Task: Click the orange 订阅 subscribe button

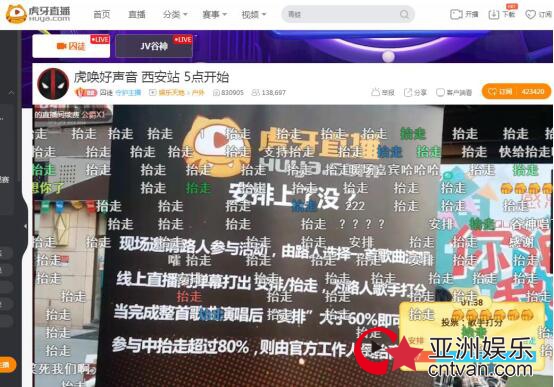Action: point(516,92)
